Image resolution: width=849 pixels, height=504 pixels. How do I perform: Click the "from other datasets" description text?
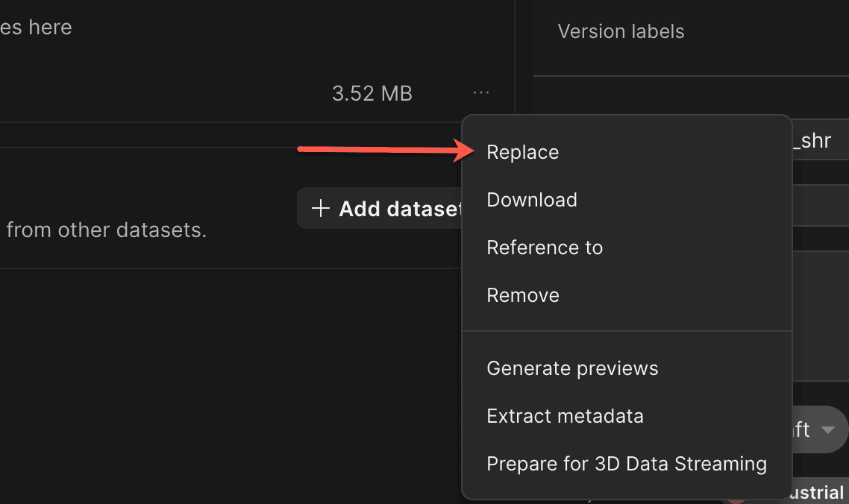click(x=107, y=230)
